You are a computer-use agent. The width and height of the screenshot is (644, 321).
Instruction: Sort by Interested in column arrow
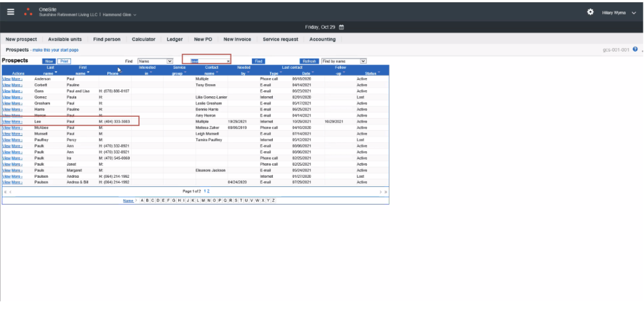[151, 73]
